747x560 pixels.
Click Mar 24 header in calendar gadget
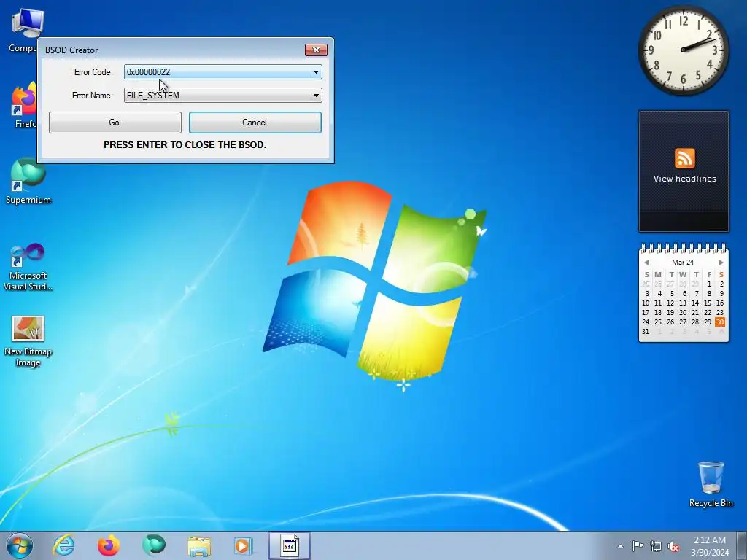coord(683,262)
